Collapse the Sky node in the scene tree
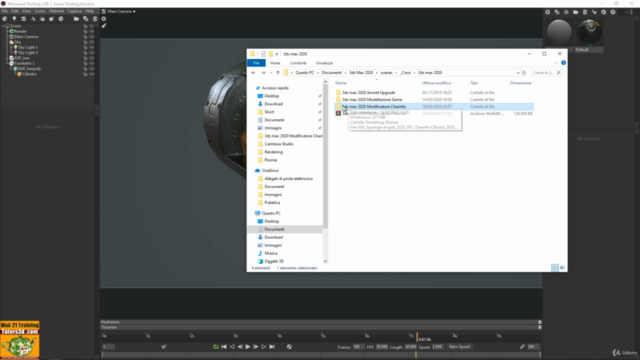The image size is (640, 360). pos(7,42)
